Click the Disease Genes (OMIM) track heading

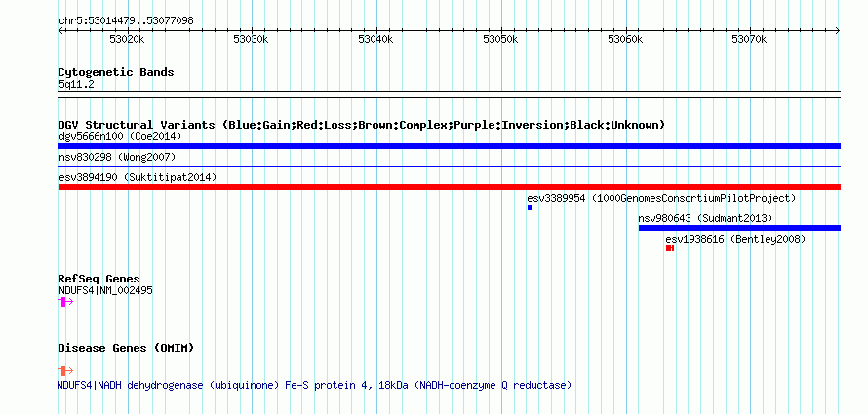pyautogui.click(x=126, y=348)
